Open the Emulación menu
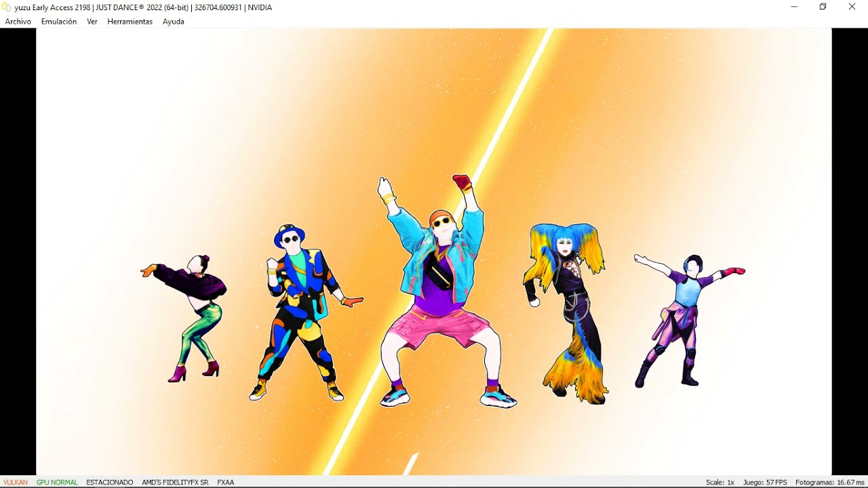 pyautogui.click(x=59, y=22)
